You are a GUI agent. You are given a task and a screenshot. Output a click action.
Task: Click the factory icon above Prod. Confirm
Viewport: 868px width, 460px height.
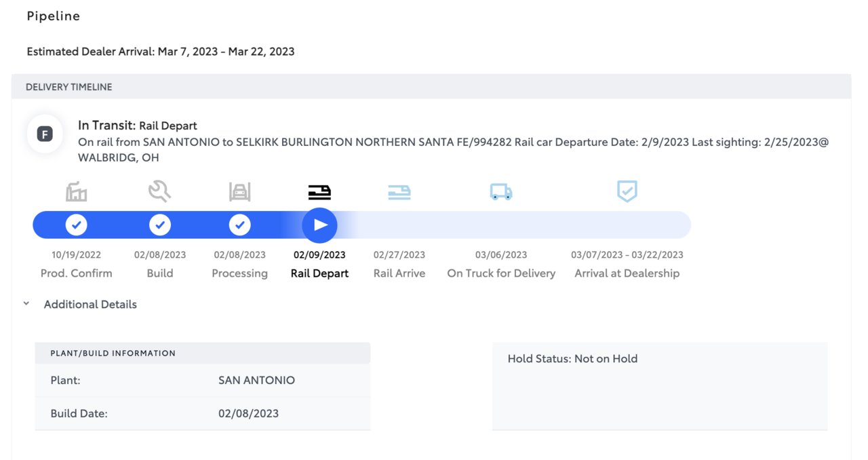pyautogui.click(x=77, y=192)
